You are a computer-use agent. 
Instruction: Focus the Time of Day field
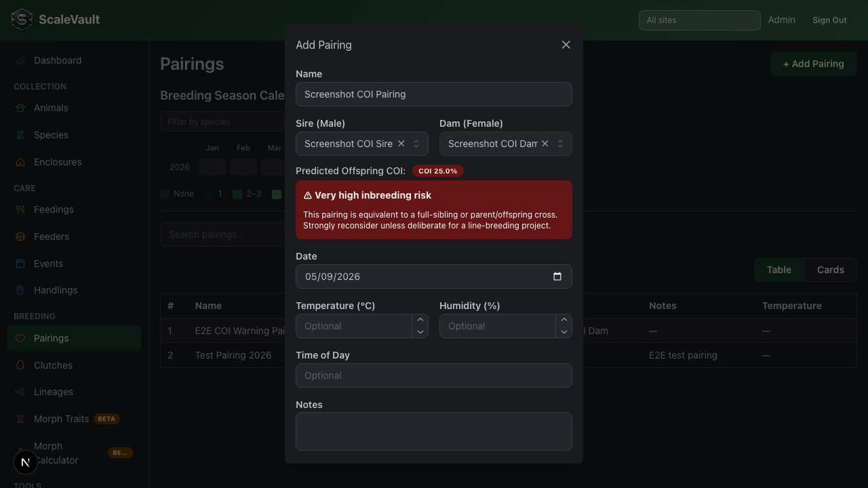point(434,375)
